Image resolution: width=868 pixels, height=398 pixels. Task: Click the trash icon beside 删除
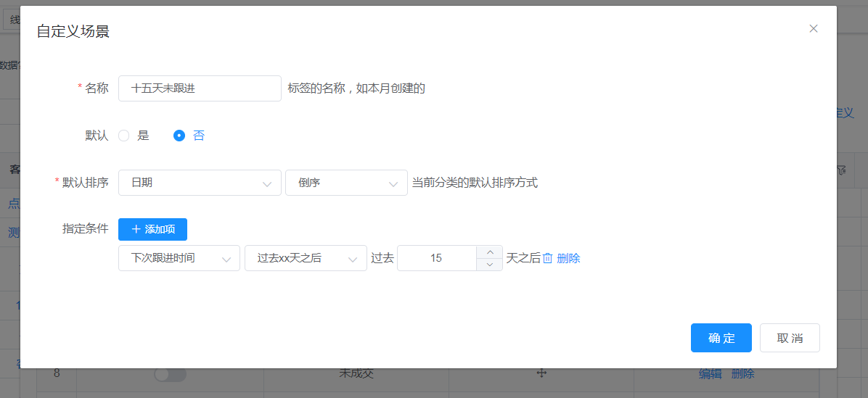[548, 258]
